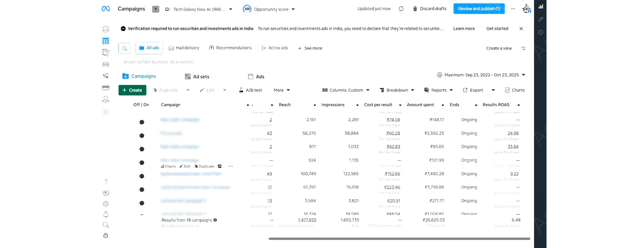The image size is (644, 248).
Task: Expand the Opportunity score dropdown
Action: (x=269, y=9)
